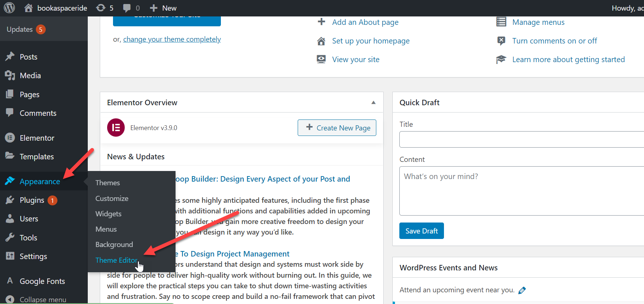644x304 pixels.
Task: Open the Add an About page link
Action: [365, 22]
